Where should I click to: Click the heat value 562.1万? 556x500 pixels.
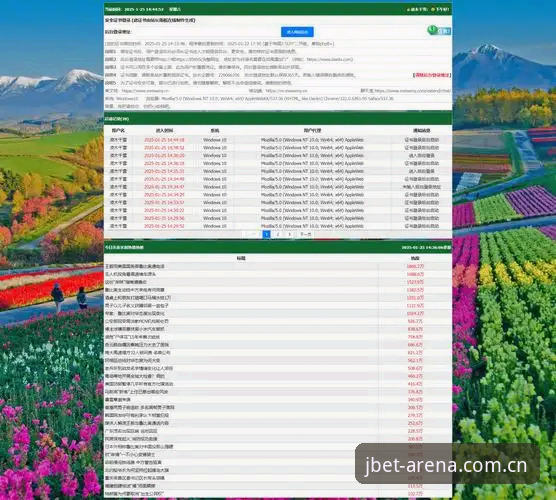(x=415, y=360)
